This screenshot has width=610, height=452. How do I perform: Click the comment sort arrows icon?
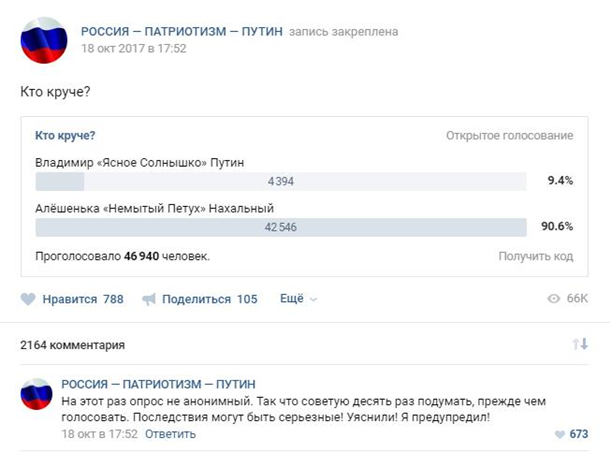pyautogui.click(x=580, y=344)
